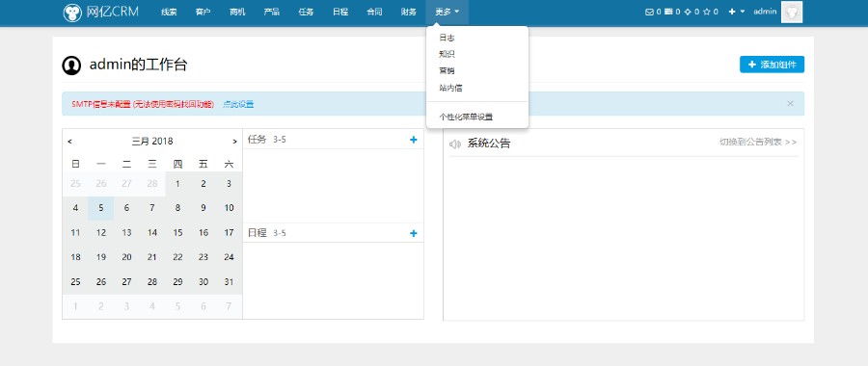Collapse the 更多 dropdown menu
The height and width of the screenshot is (366, 868).
pyautogui.click(x=448, y=13)
